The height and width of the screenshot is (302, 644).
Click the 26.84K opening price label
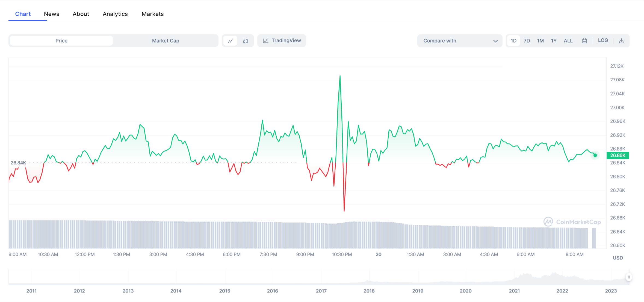18,163
